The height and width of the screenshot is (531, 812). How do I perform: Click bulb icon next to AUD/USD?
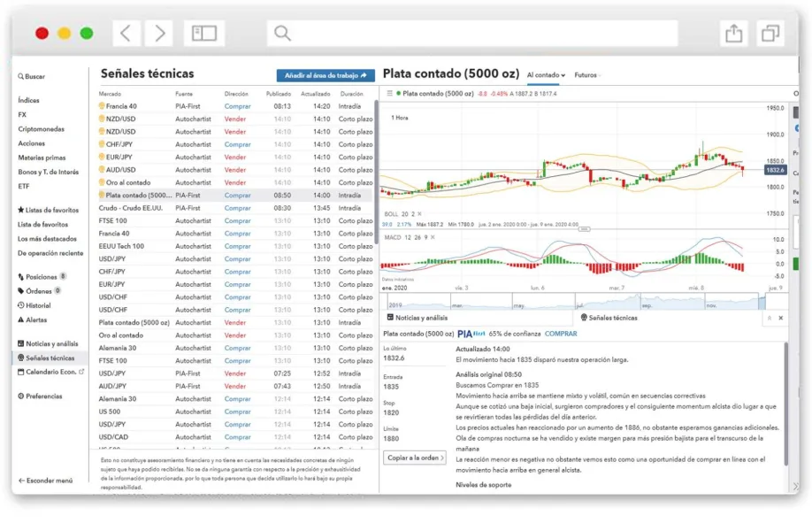(102, 169)
